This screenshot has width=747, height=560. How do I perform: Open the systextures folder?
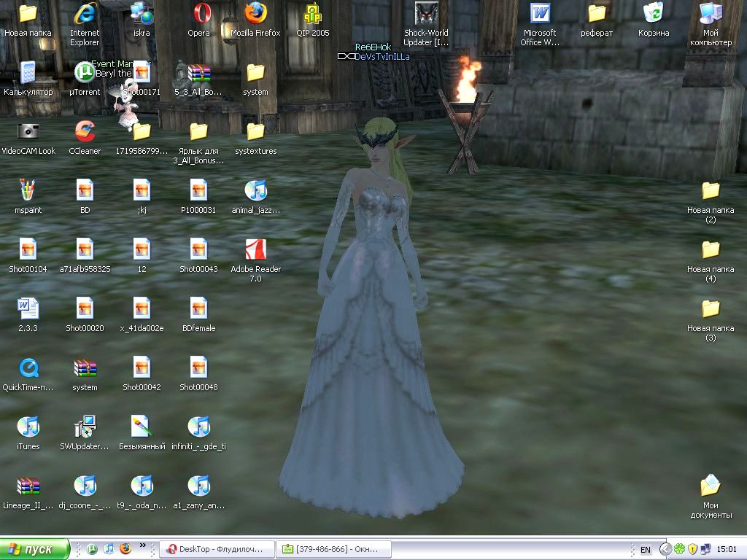pos(255,133)
